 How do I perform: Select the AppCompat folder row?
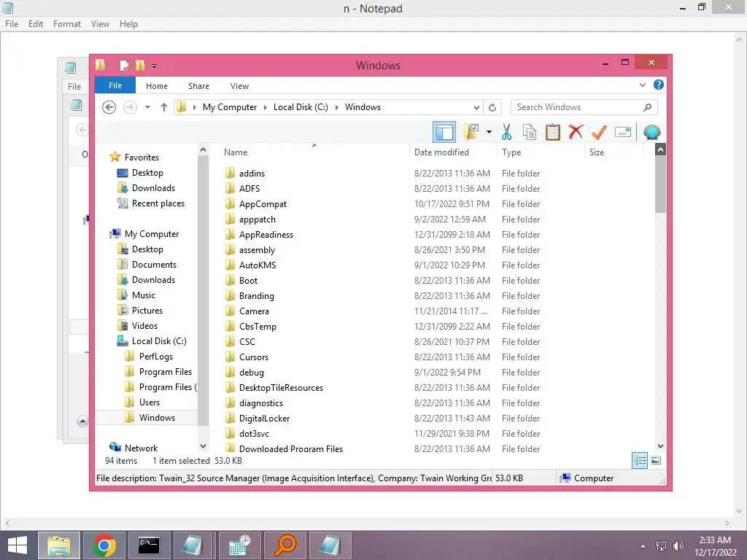click(381, 204)
